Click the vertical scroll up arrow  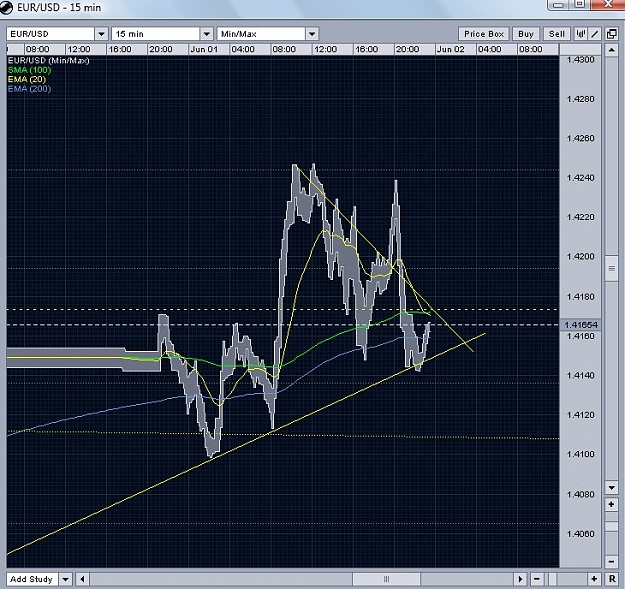tap(611, 50)
